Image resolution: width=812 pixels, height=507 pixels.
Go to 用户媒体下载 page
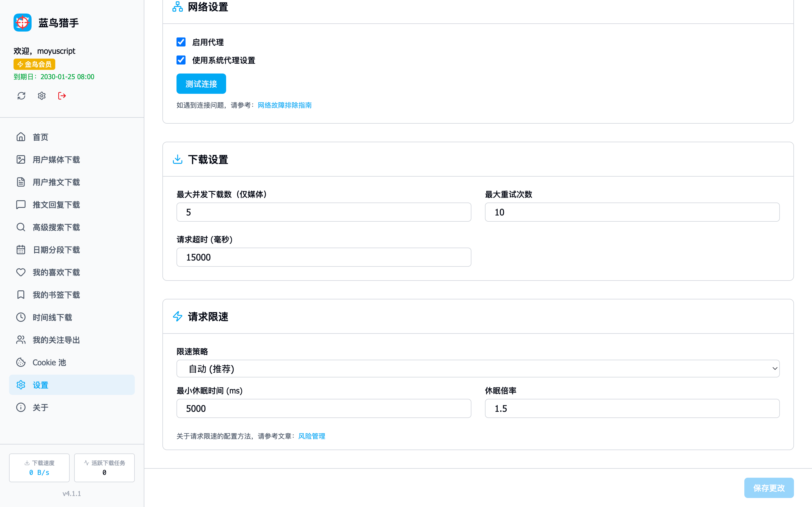tap(56, 160)
